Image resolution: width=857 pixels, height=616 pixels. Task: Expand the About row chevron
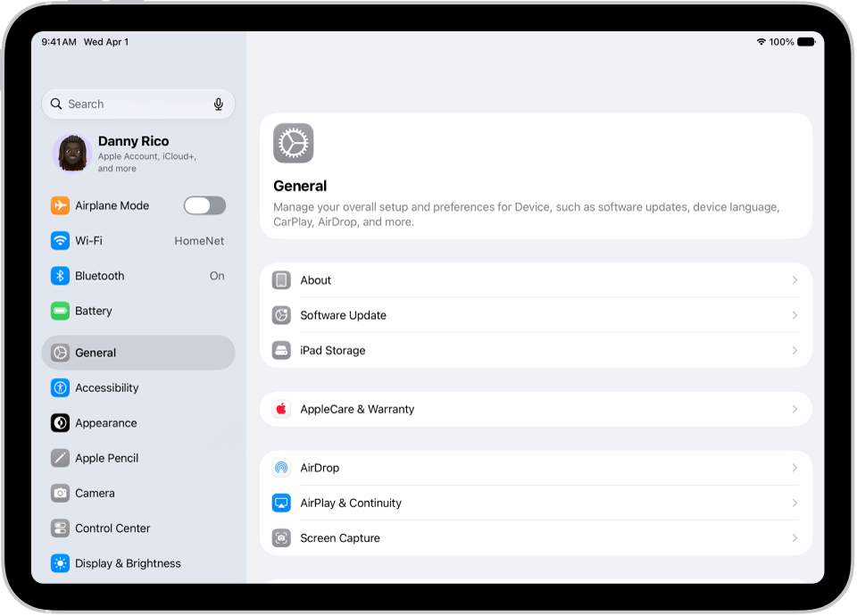(x=795, y=280)
